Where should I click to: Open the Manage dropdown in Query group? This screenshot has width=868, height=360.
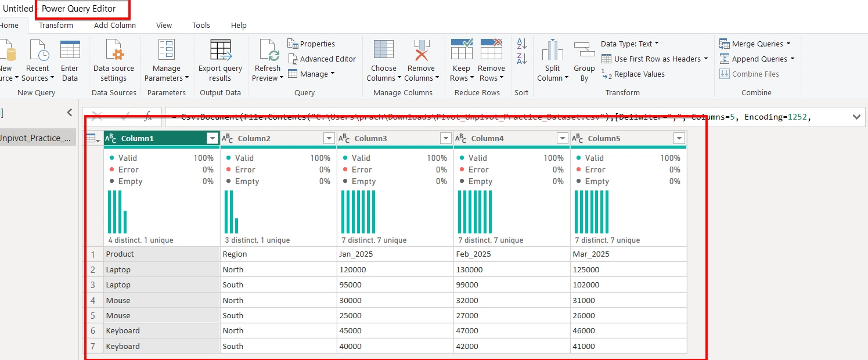[311, 74]
